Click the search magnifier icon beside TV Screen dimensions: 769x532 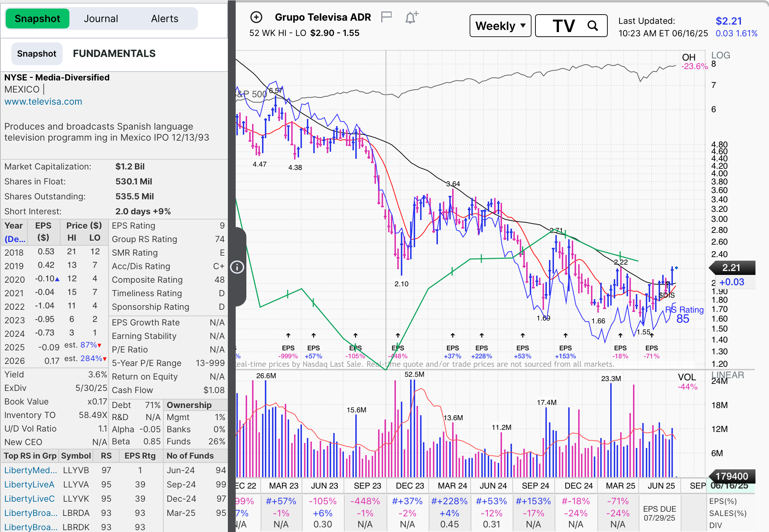point(592,26)
